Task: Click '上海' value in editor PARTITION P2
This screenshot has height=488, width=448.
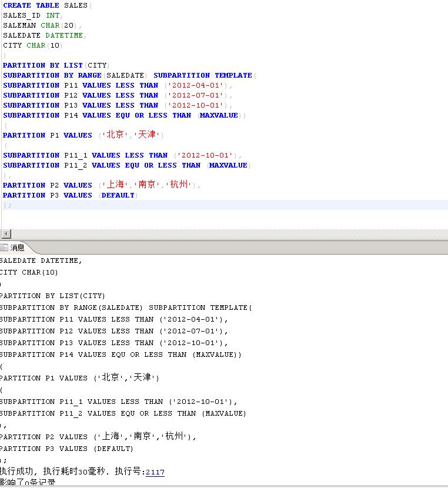Action: click(115, 185)
